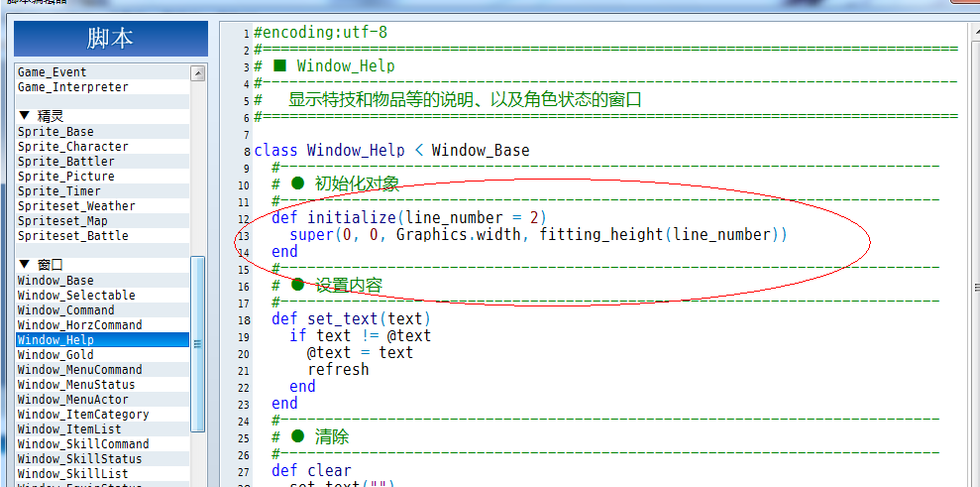
Task: Click the 脚本 panel header
Action: coord(111,39)
